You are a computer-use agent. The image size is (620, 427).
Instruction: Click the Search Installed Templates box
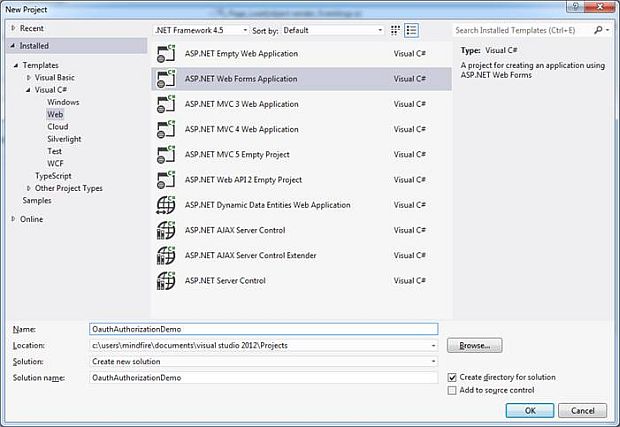pyautogui.click(x=522, y=30)
